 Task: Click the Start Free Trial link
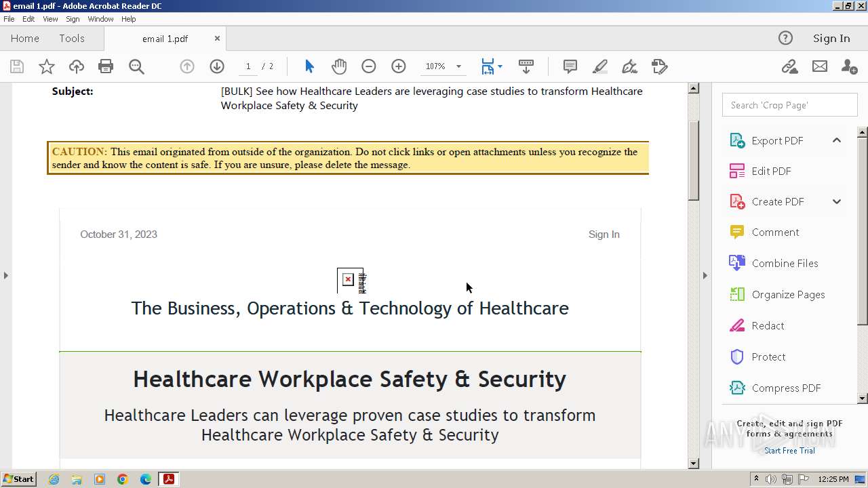click(789, 451)
